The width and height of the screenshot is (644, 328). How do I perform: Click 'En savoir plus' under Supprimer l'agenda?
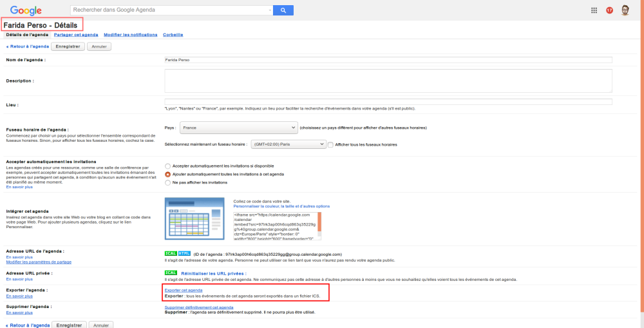coord(19,313)
